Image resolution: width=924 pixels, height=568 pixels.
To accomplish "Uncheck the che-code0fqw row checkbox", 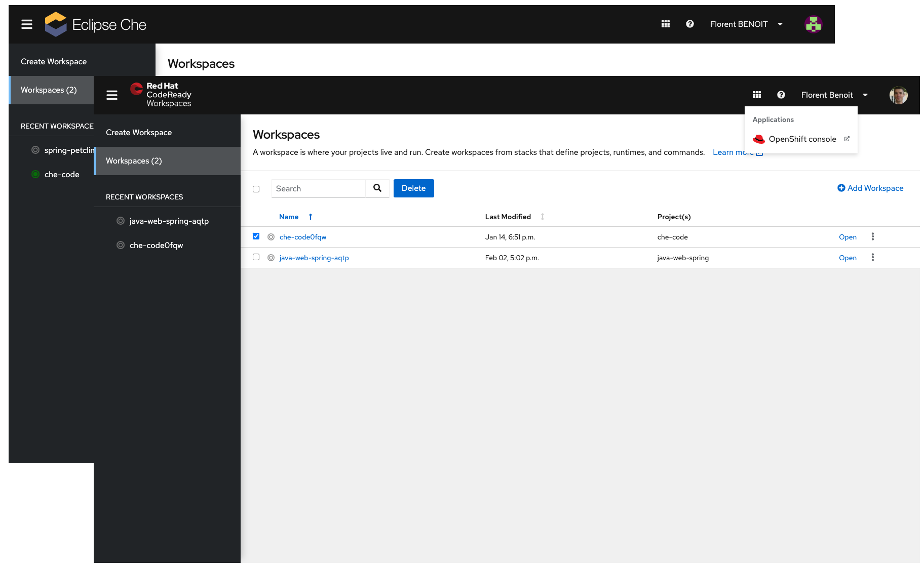I will pyautogui.click(x=256, y=236).
